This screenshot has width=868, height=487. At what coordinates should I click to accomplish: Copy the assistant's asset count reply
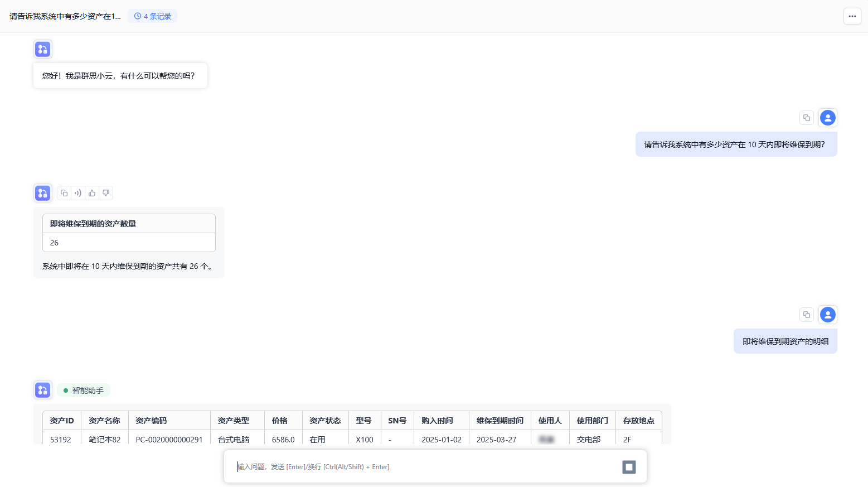click(64, 193)
